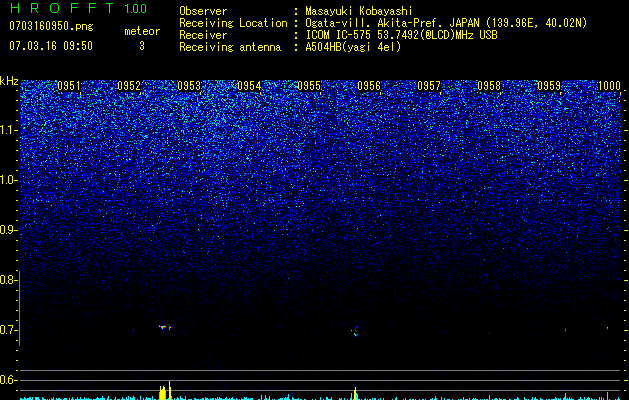
Task: Click the Observer field label
Action: coord(203,11)
